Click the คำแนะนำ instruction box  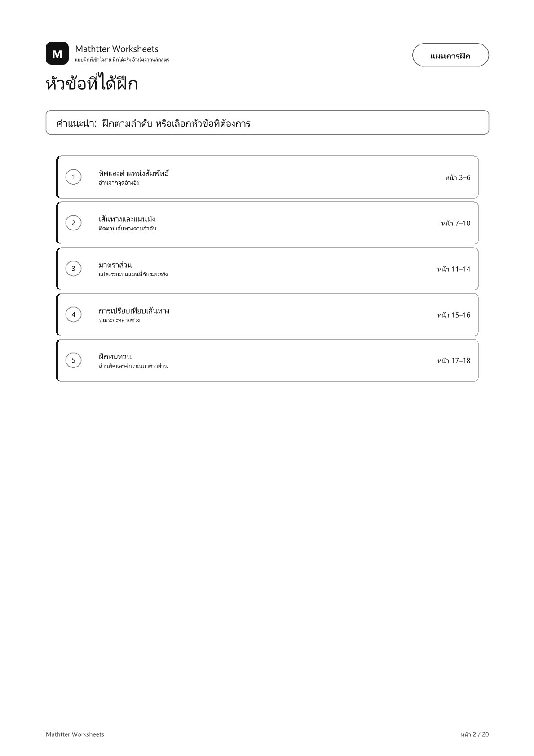coord(267,122)
